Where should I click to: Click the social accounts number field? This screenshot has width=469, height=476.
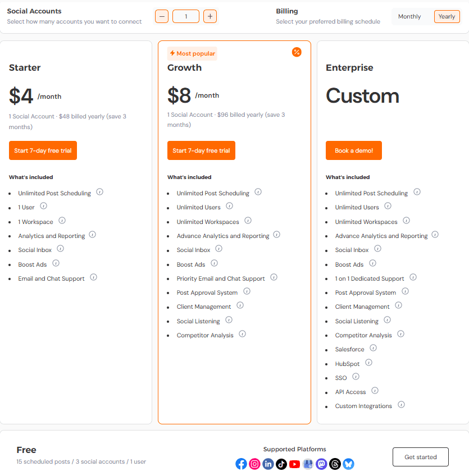click(186, 16)
